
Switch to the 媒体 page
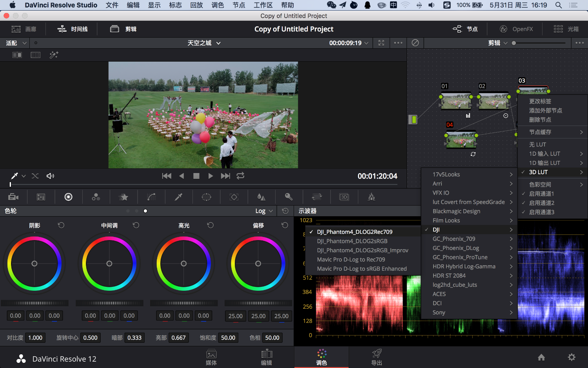click(x=211, y=357)
